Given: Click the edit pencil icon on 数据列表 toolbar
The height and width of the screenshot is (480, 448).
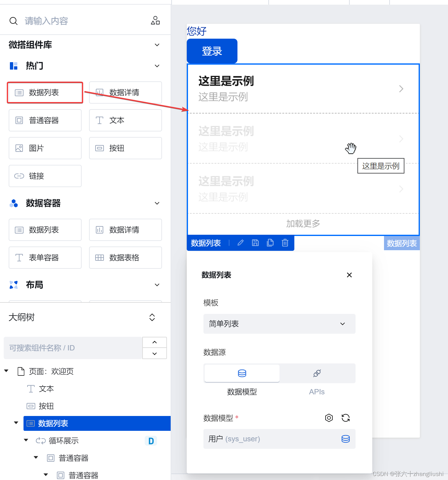Looking at the screenshot, I should [241, 243].
